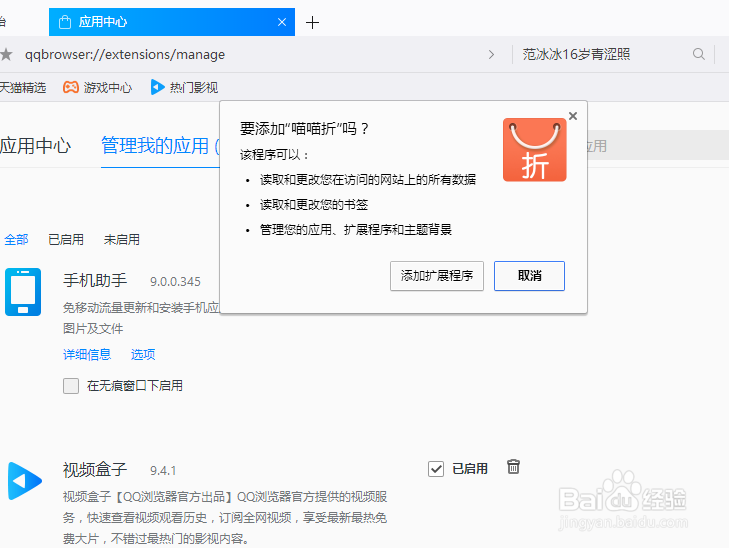Click the search magnifier icon
729x548 pixels.
(698, 54)
